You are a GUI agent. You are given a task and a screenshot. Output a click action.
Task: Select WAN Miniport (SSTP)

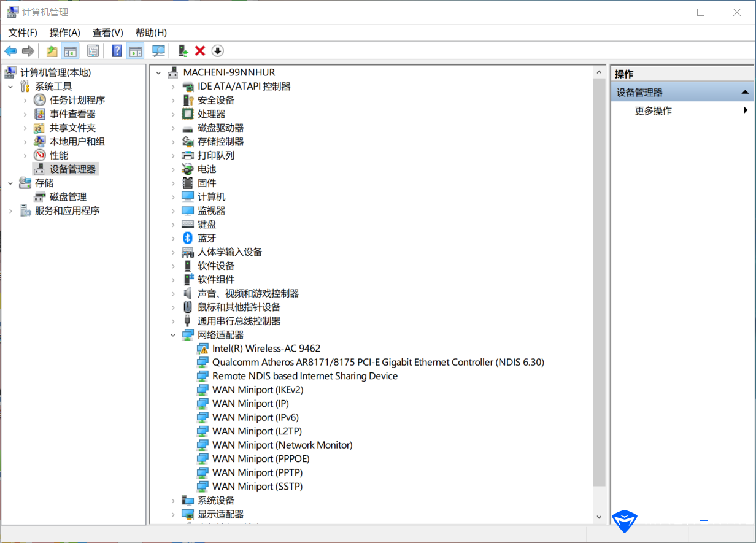[258, 487]
